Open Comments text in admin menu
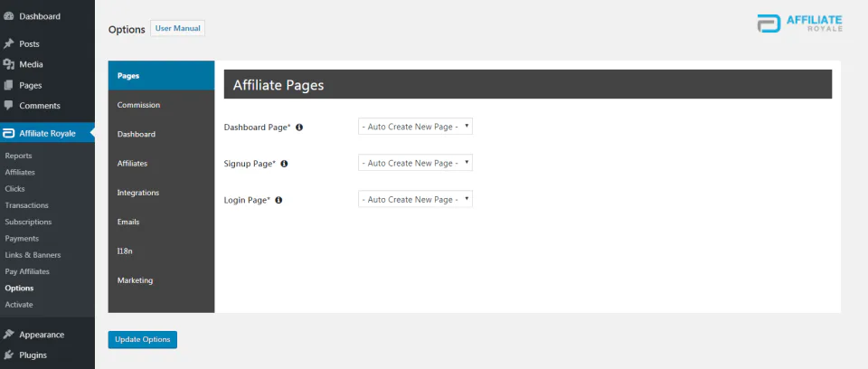Viewport: 868px width, 369px height. coord(40,105)
